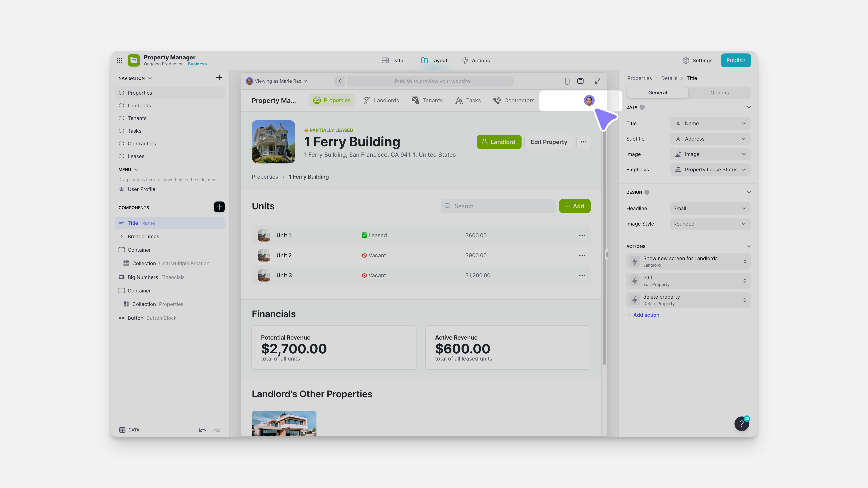This screenshot has width=868, height=488.
Task: Open the Image Style dropdown showing Rounded
Action: 710,224
